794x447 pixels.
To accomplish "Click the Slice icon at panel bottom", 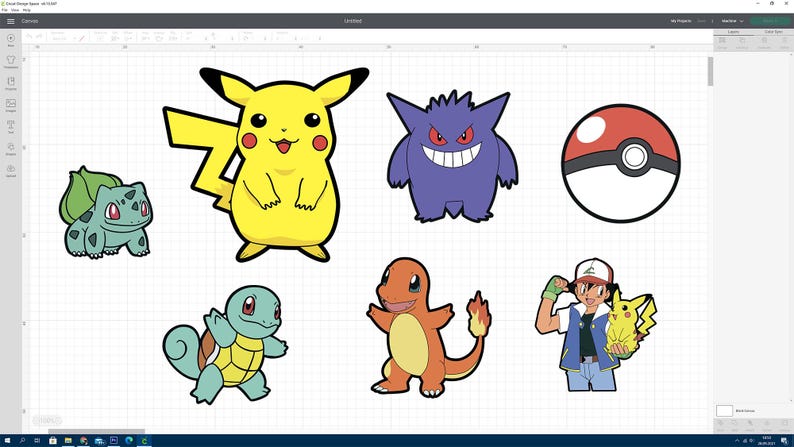I will point(721,425).
